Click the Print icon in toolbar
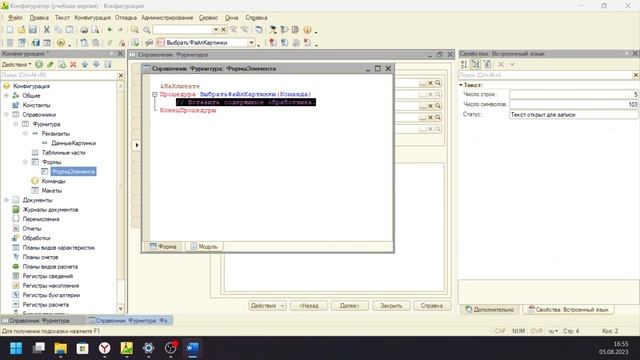This screenshot has height=360, width=640. click(84, 30)
